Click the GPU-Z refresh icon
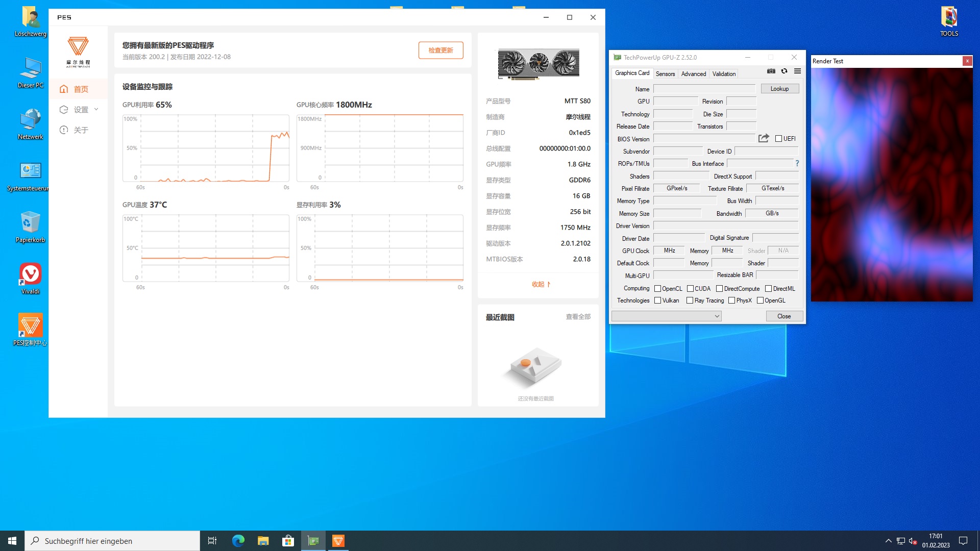 click(x=785, y=71)
